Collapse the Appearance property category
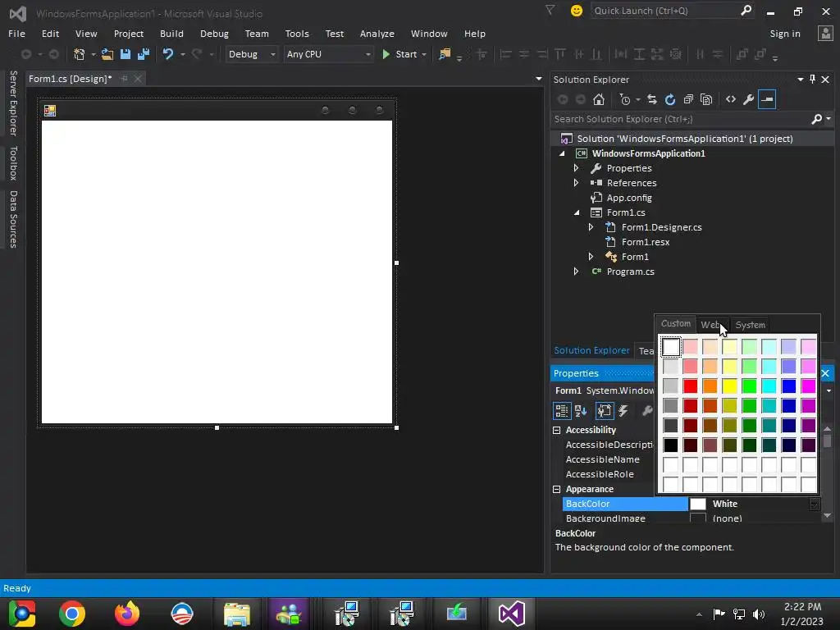Screen dimensions: 840x630 click(x=557, y=489)
